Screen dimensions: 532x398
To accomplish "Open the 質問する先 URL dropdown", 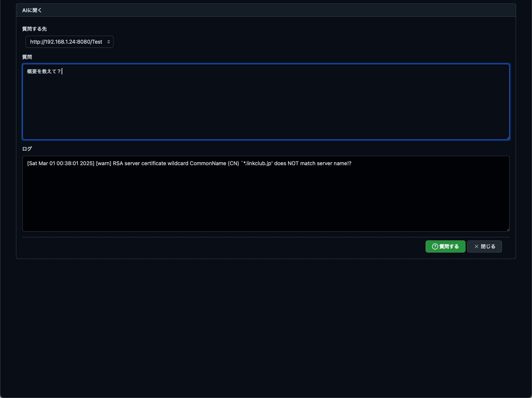I will tap(66, 42).
